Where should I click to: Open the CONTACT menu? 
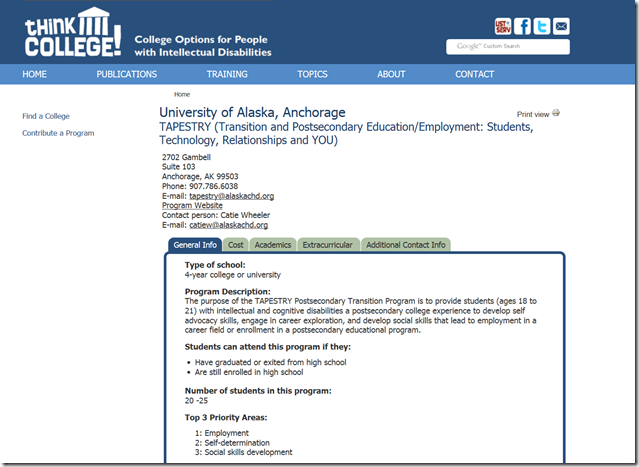point(475,74)
